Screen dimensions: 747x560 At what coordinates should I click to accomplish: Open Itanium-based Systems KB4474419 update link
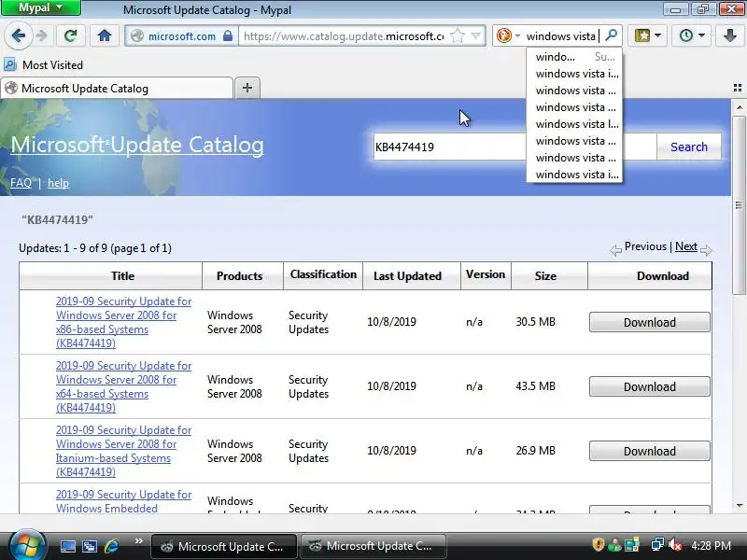[123, 451]
